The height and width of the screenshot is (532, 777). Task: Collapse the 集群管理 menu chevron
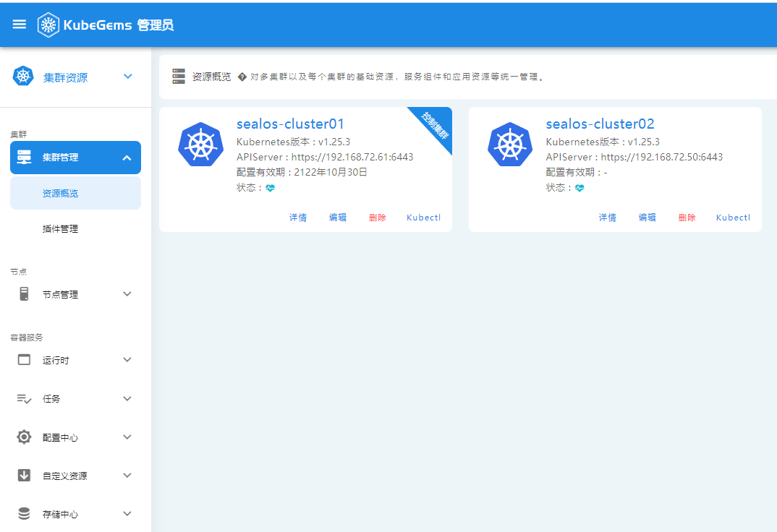click(127, 158)
